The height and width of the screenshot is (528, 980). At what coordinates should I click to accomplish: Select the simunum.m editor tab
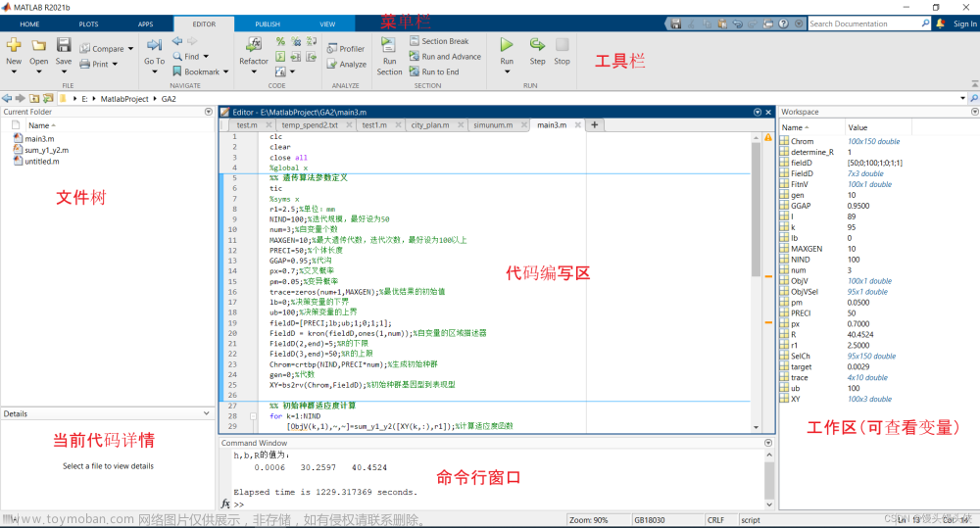(x=493, y=125)
